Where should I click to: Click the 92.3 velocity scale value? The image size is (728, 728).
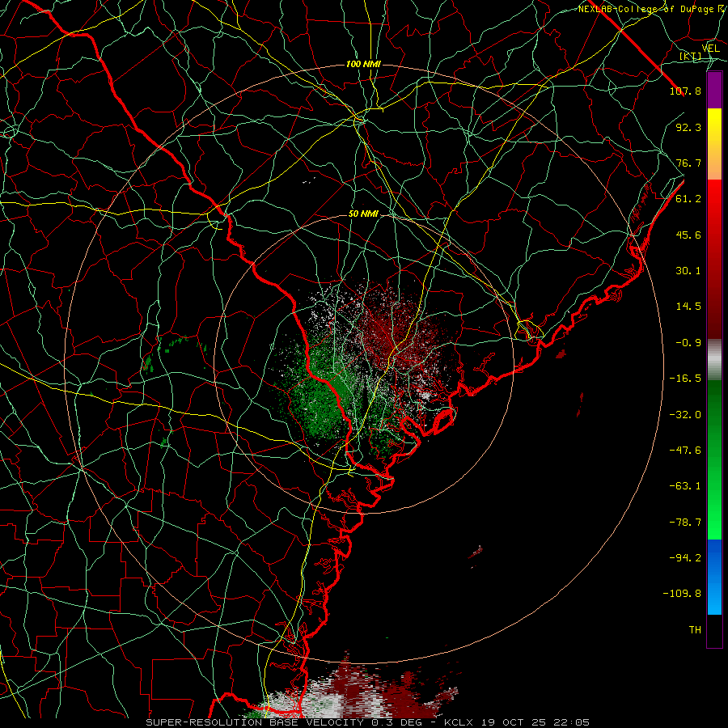coord(688,127)
